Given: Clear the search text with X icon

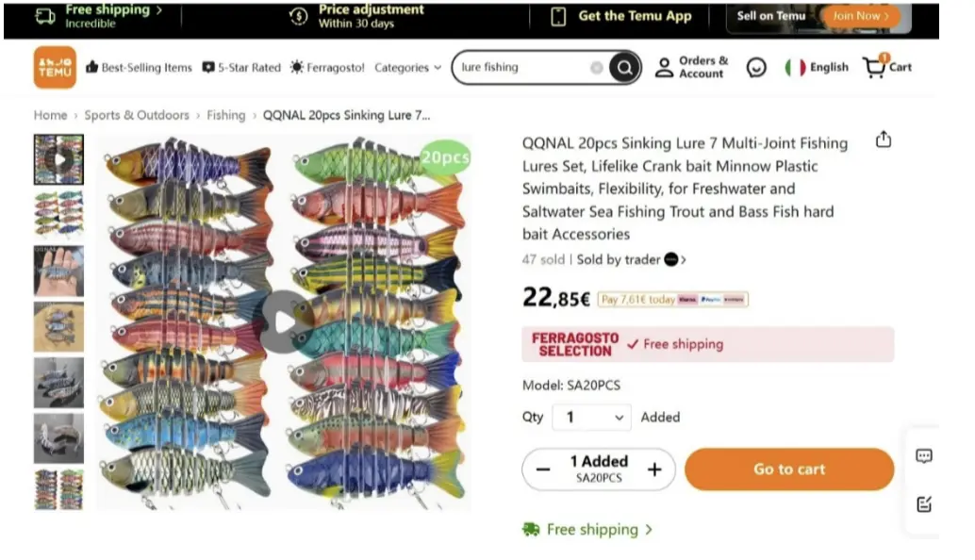Looking at the screenshot, I should pos(597,68).
